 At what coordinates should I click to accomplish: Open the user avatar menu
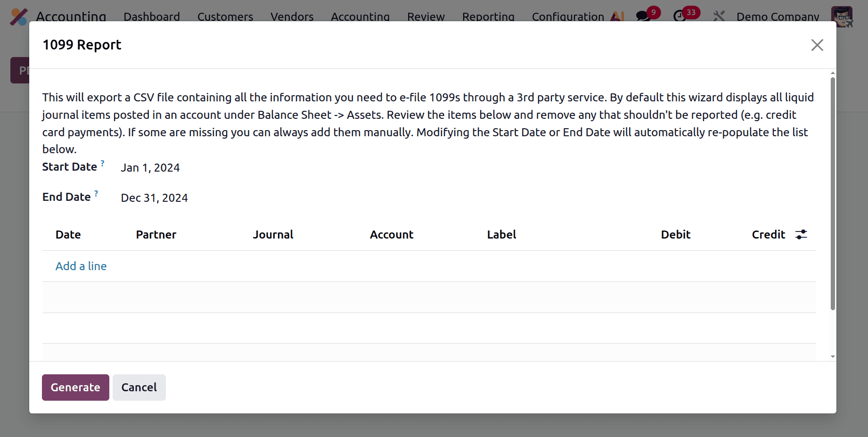(x=842, y=16)
